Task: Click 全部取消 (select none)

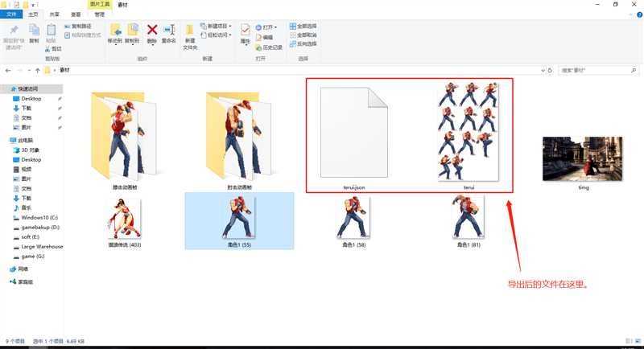Action: point(303,35)
